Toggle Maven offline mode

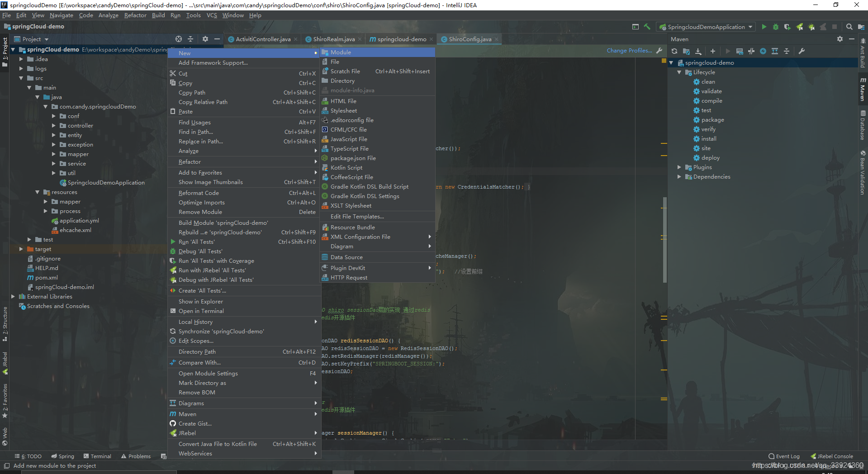[751, 51]
